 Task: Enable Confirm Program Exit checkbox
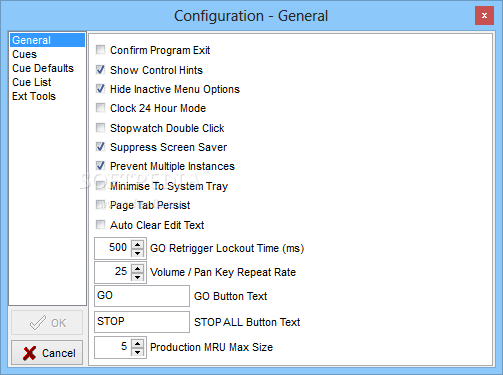click(100, 50)
